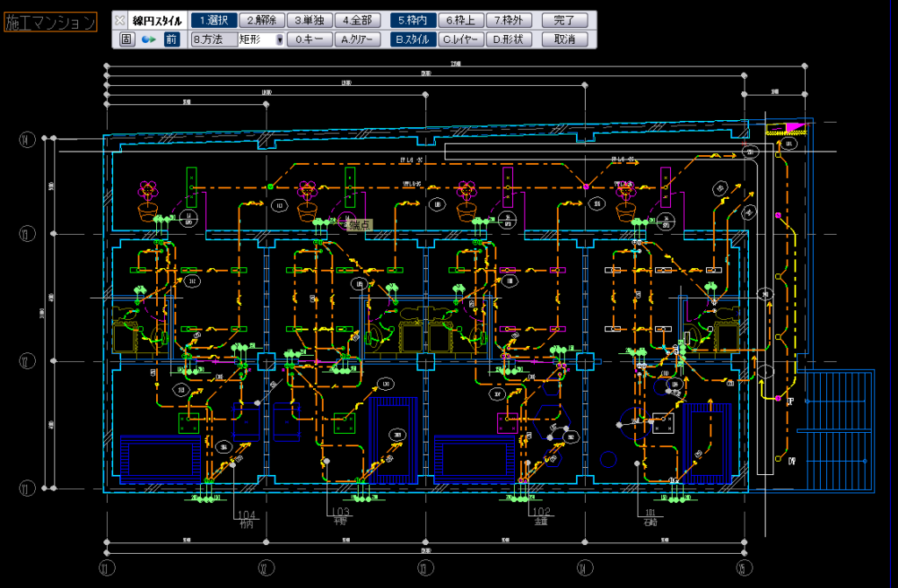The image size is (898, 588).
Task: Toggle the C.レイヤー filter
Action: pos(461,39)
